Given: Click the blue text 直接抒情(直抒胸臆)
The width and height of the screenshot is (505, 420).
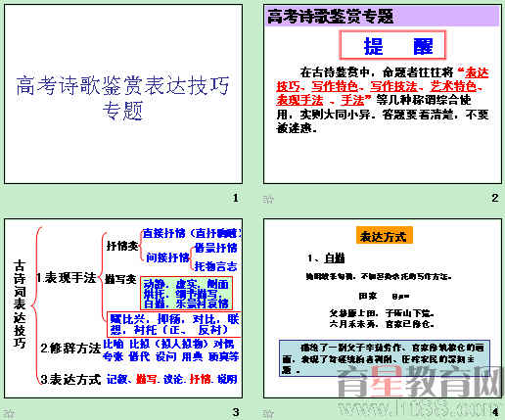Looking at the screenshot, I should 193,233.
